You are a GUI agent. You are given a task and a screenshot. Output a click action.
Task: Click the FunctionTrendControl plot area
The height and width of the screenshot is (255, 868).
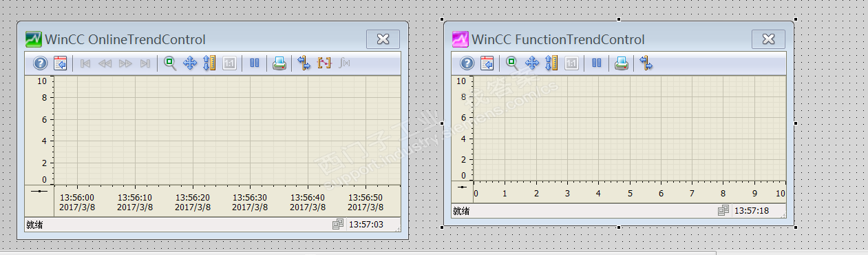click(630, 127)
